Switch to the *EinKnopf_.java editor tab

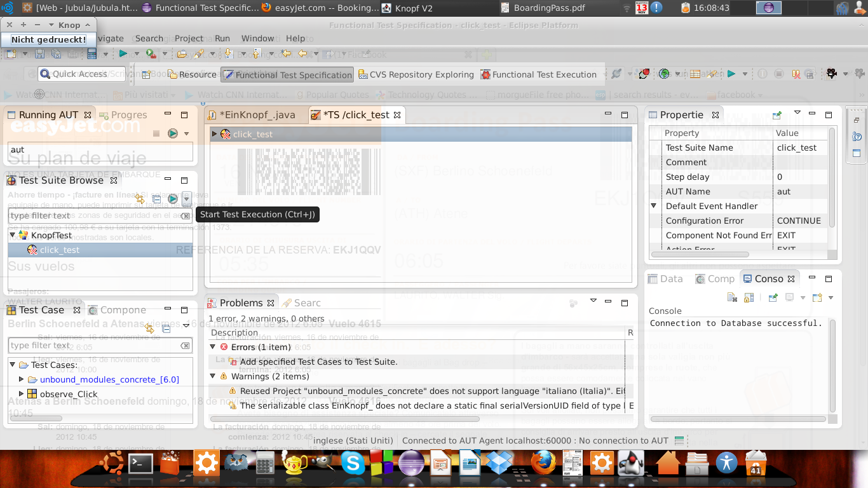point(252,115)
